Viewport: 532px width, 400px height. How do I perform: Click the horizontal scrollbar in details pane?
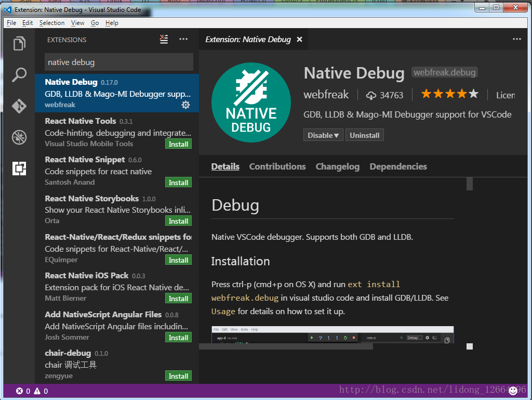(286, 346)
